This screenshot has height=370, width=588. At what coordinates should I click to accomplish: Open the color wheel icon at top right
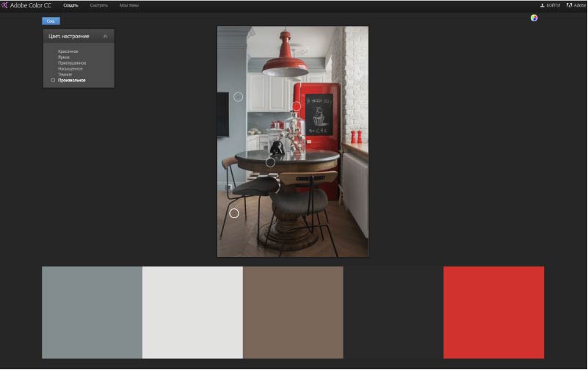tap(534, 18)
